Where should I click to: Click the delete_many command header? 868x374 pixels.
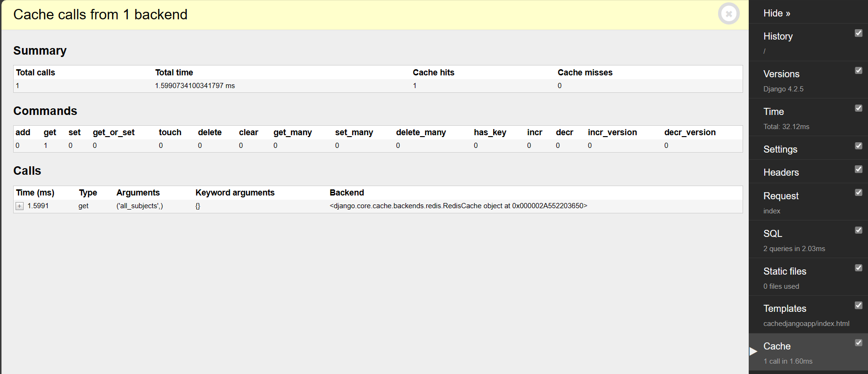pos(421,132)
